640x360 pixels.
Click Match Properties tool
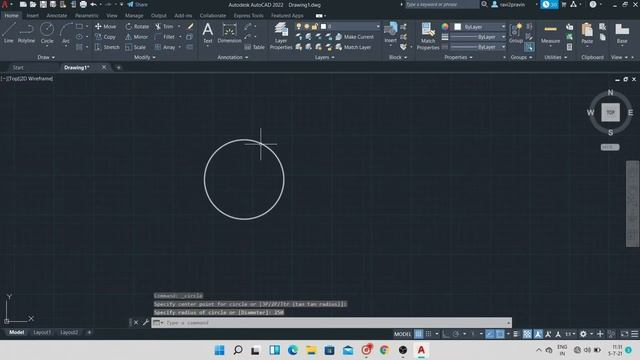click(428, 36)
